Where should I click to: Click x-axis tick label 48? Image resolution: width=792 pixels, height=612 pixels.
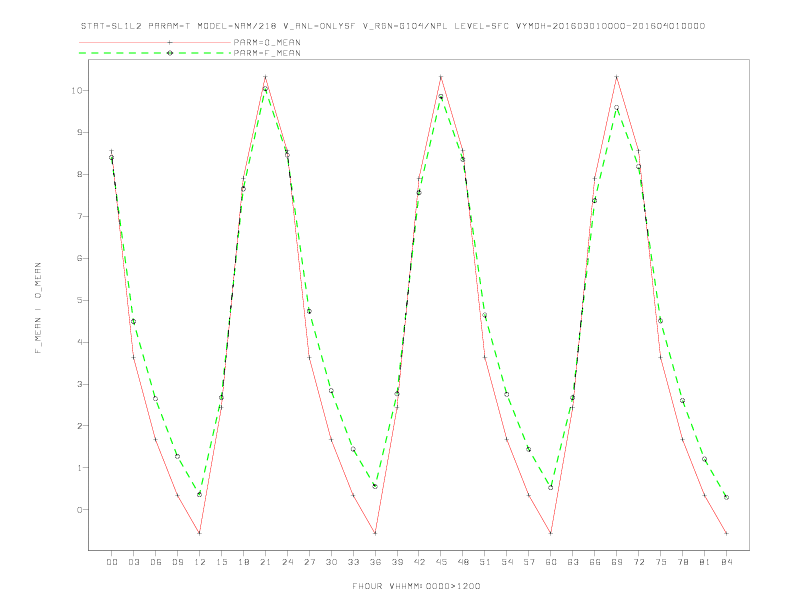tap(463, 562)
